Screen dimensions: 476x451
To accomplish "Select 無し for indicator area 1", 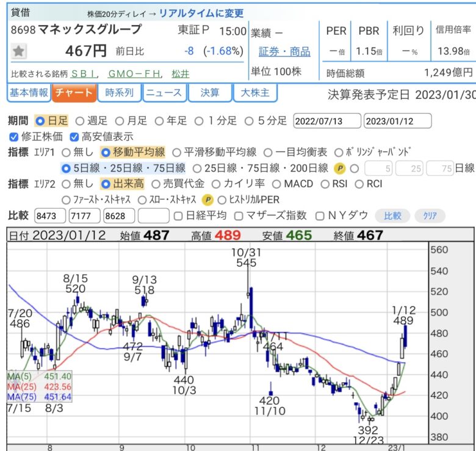I will 66,153.
